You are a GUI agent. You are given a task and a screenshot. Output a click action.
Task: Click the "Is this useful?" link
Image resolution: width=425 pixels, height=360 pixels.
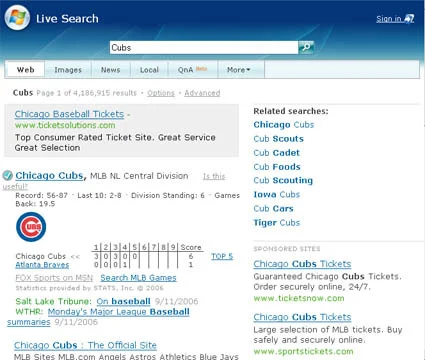214,176
